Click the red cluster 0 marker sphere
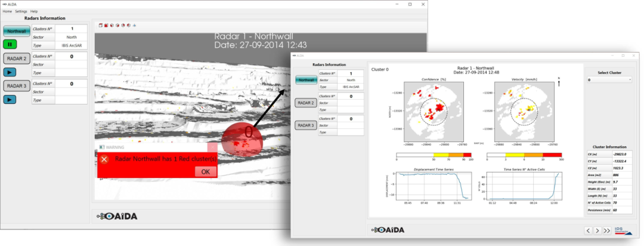 click(241, 141)
